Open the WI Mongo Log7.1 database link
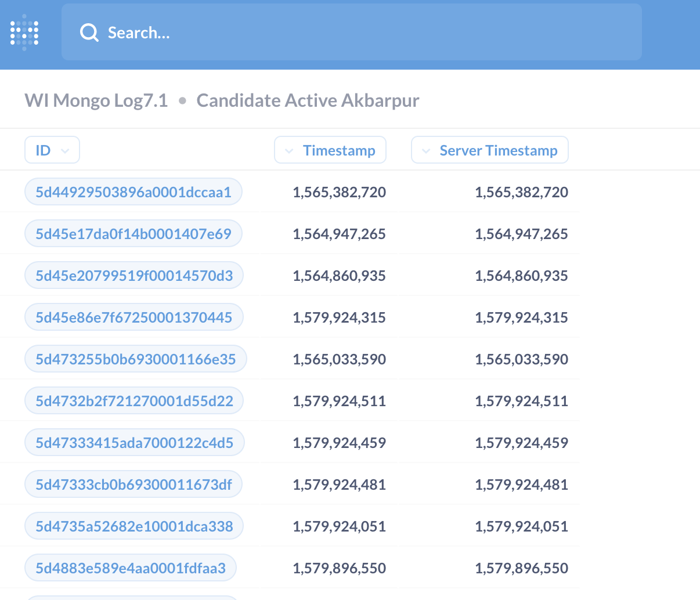 (x=96, y=100)
